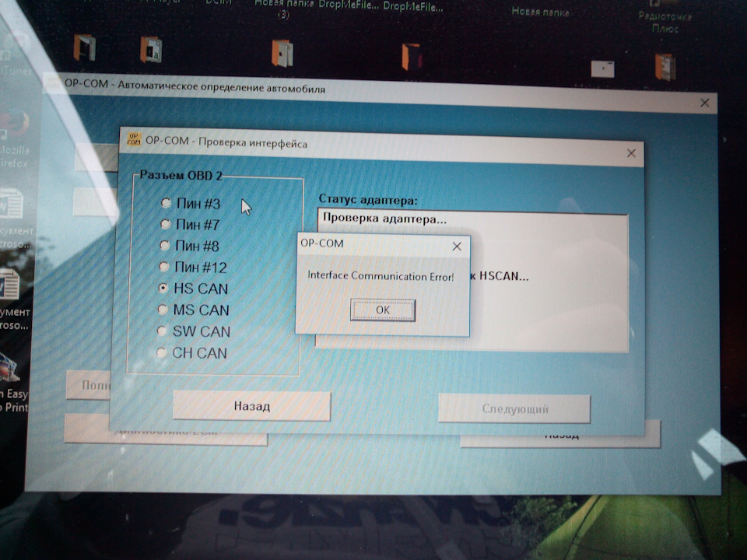Click the Статус адаптера label

tap(368, 200)
